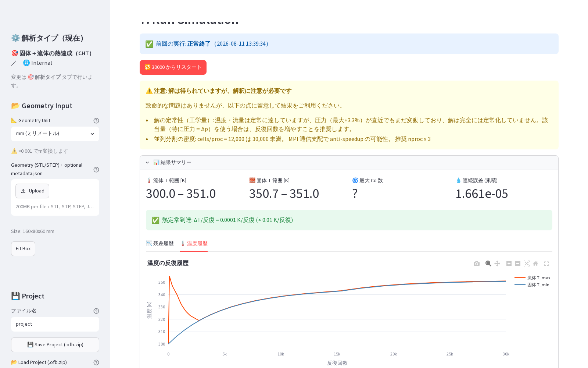Screen dimensions: 588x368
Task: Click the Upload geometry button
Action: 32,191
